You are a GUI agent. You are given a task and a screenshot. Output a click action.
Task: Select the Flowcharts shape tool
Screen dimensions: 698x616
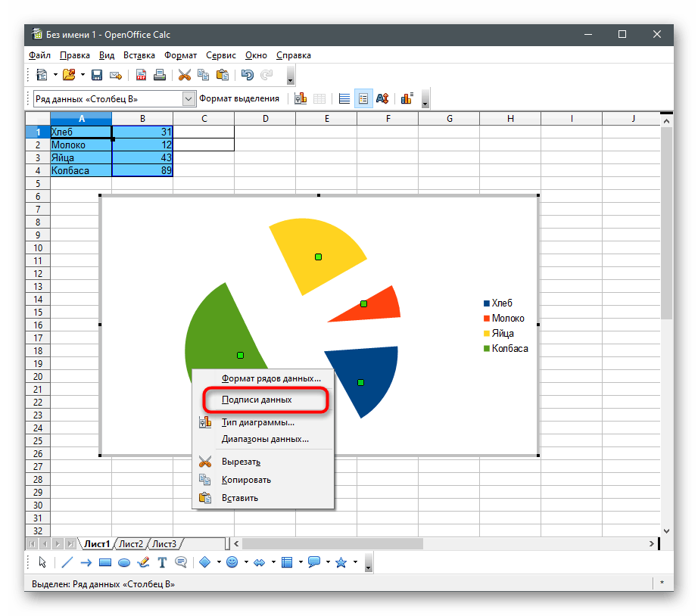[x=287, y=562]
